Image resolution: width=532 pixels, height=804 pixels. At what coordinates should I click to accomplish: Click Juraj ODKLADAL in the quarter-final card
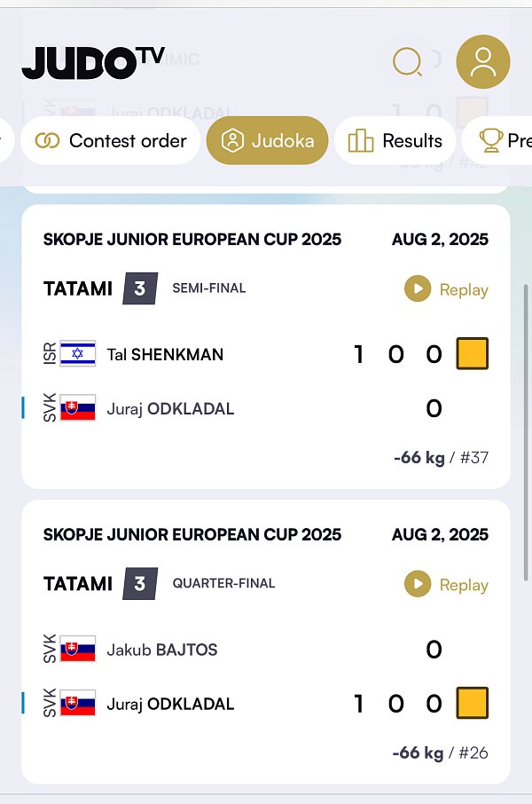[x=170, y=704]
